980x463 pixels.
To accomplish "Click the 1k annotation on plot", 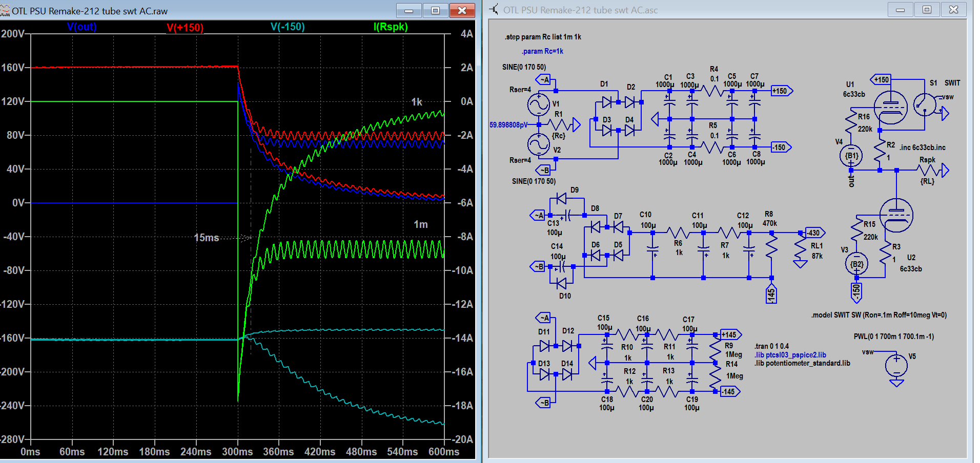I will coord(417,102).
